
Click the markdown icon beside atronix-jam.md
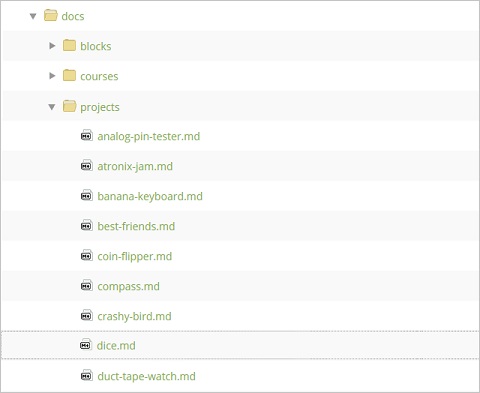(x=87, y=166)
